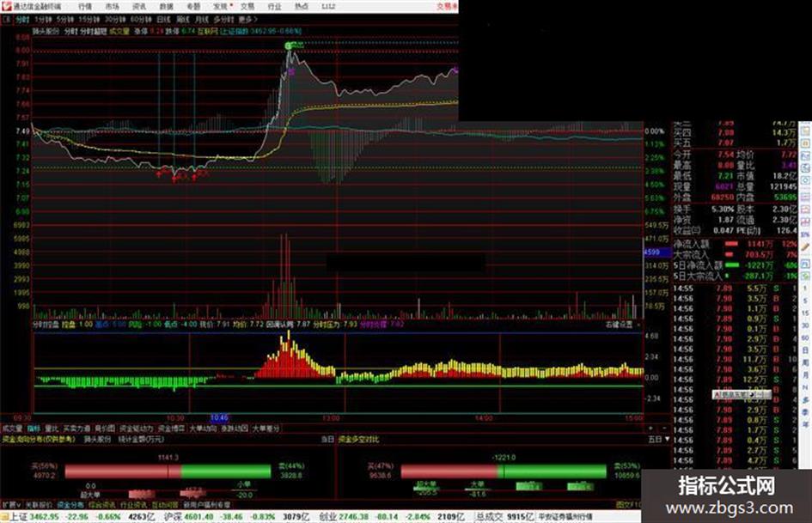
Task: Open the 资金分布 bottom tab
Action: point(70,504)
